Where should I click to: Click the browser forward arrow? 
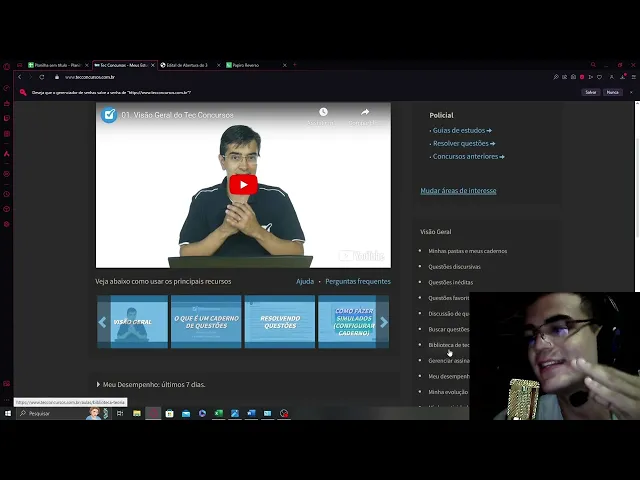[x=30, y=77]
